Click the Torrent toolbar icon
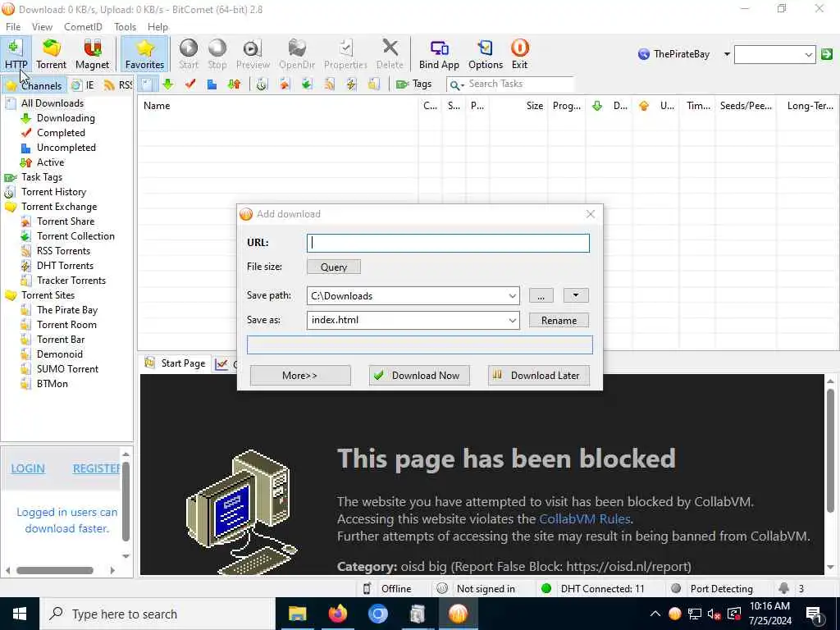Image resolution: width=840 pixels, height=630 pixels. 52,54
